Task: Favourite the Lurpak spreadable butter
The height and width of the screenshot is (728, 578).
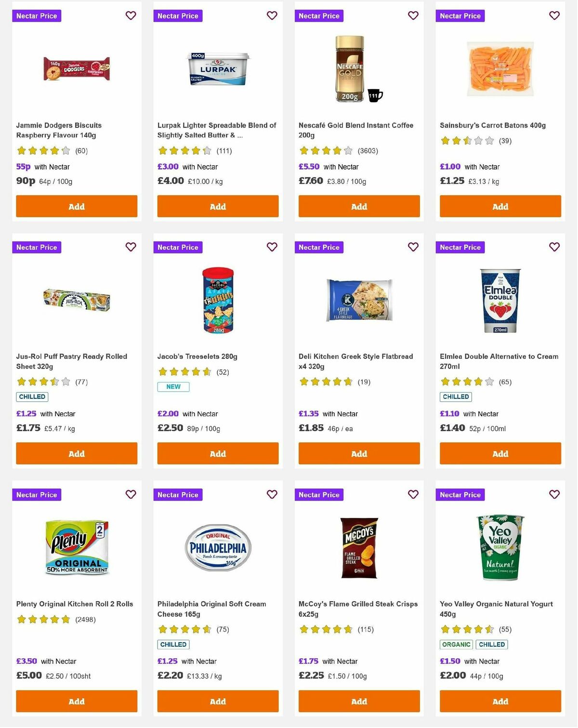Action: pos(272,15)
